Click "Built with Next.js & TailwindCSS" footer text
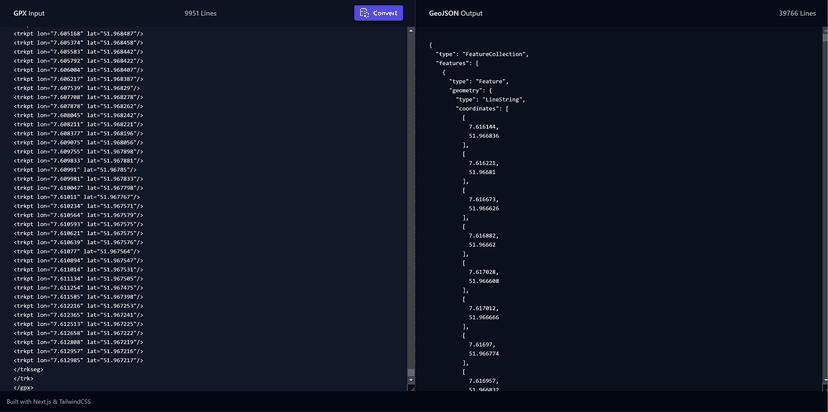Viewport: 828px width, 412px height. pos(49,402)
